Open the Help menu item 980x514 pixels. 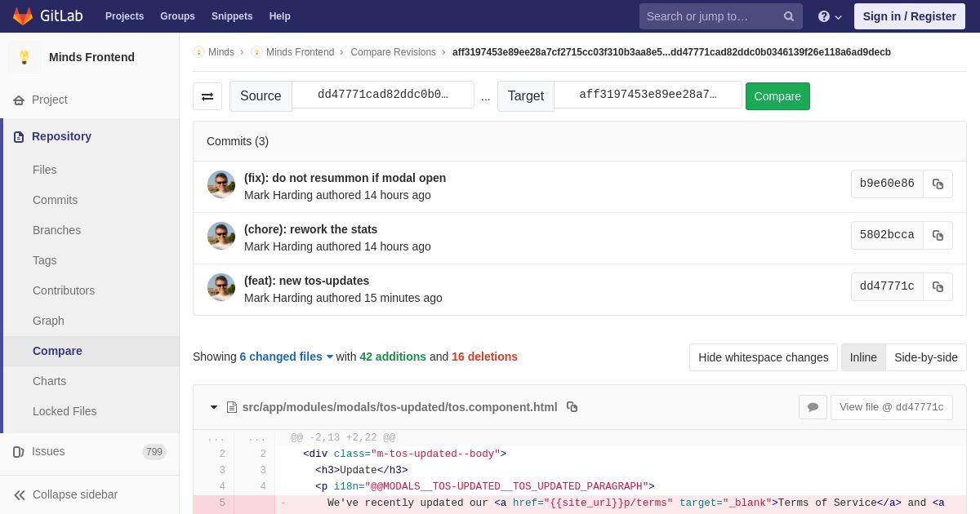[280, 16]
